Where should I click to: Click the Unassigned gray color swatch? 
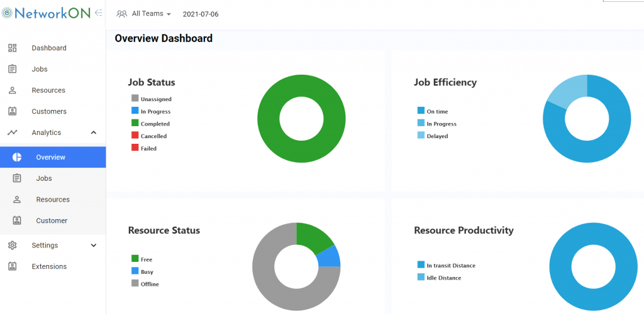click(135, 99)
